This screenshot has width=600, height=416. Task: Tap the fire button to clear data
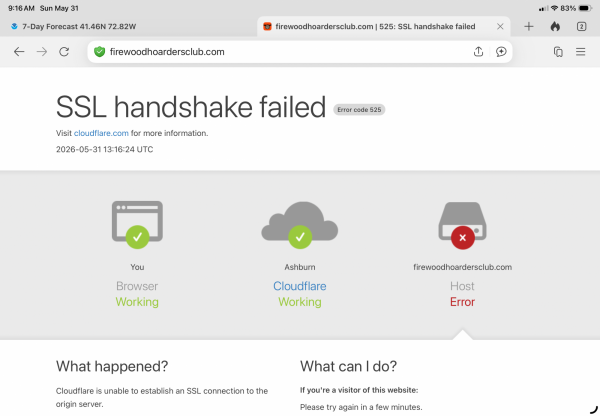coord(555,26)
